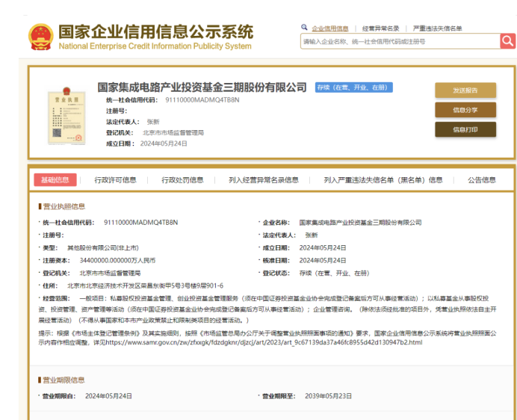Click the 登记机关 value in header card
Image resolution: width=517 pixels, height=420 pixels.
click(173, 132)
